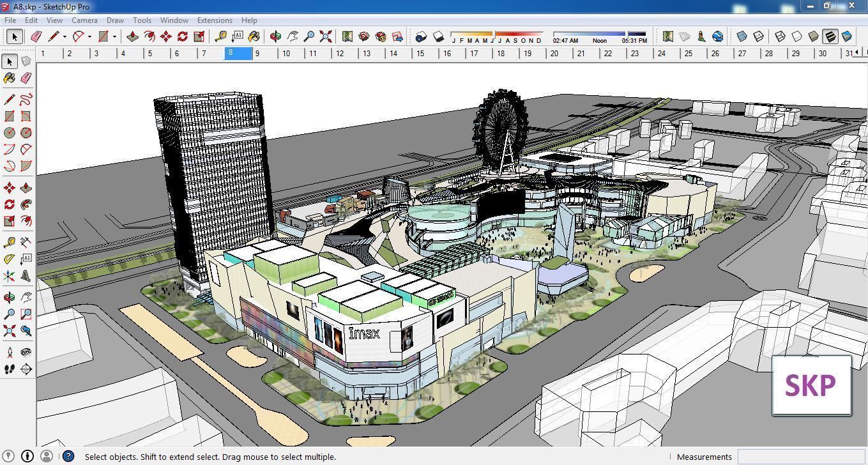
Task: Select the Freehand tool in left toolbar
Action: pos(26,99)
